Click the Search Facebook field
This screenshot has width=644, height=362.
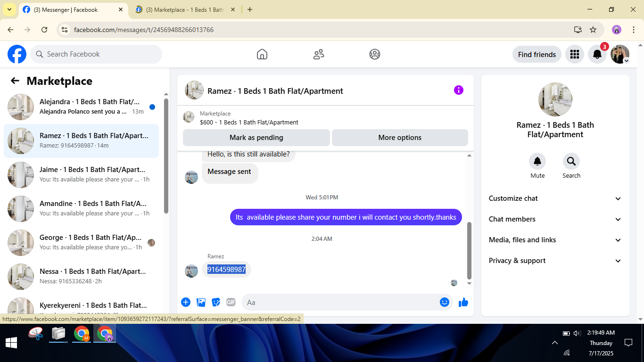96,54
